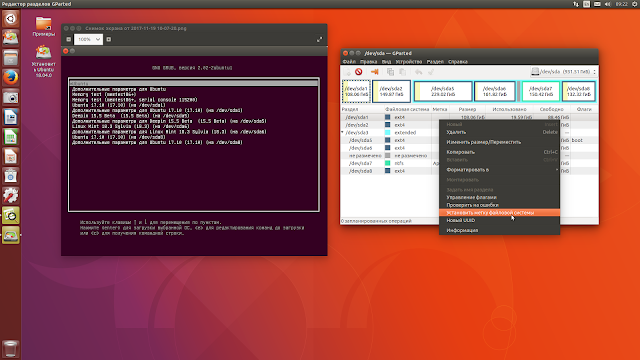Select the /dev/sda6 row in partition list

point(390,148)
